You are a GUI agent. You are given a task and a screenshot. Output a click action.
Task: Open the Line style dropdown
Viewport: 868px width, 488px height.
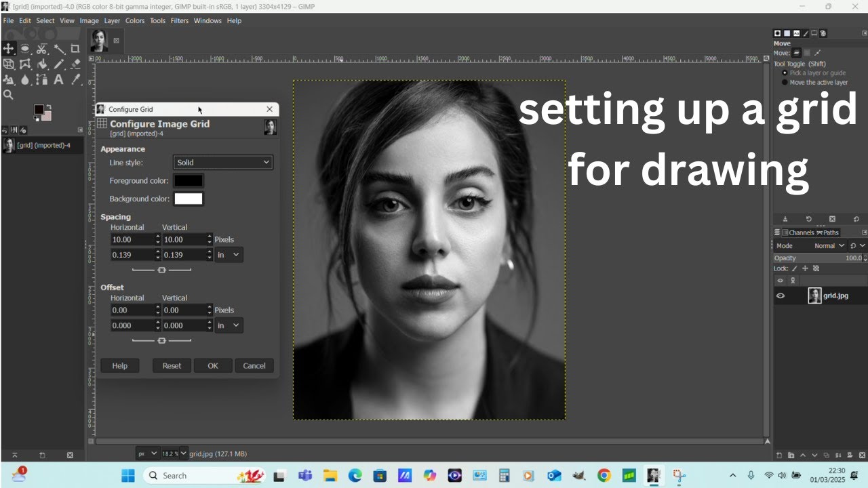click(x=223, y=162)
